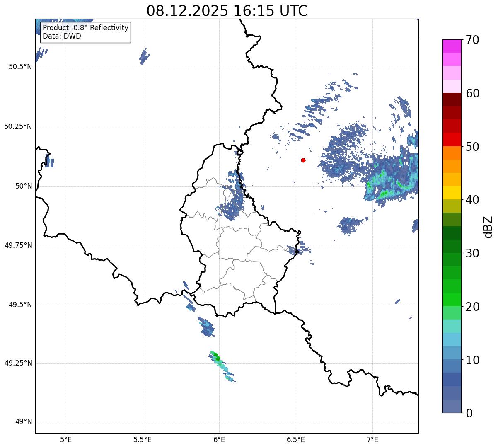Click the bright red colorbar segment below 50
The width and height of the screenshot is (498, 448).
(452, 139)
